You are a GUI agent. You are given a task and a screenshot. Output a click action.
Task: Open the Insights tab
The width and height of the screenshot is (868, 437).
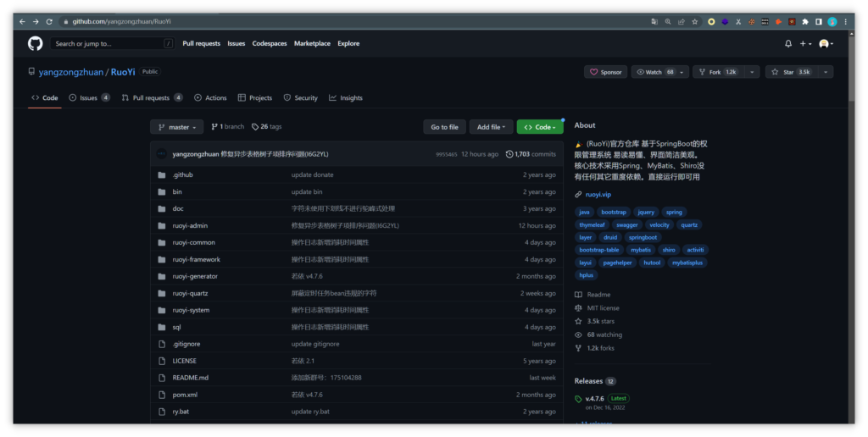[346, 98]
